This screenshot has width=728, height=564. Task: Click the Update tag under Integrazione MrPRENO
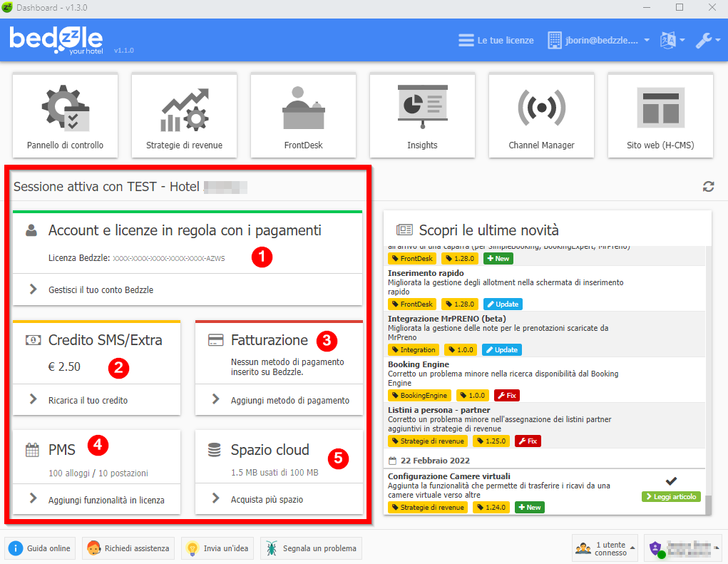click(502, 349)
